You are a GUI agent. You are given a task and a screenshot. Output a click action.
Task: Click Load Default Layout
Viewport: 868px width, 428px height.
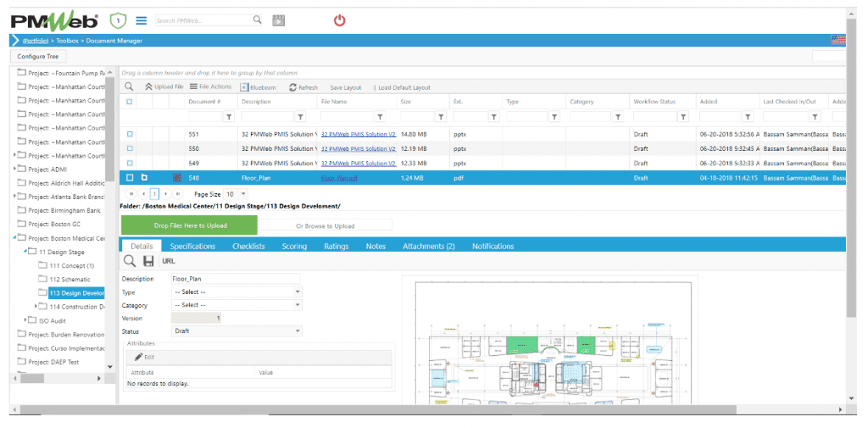pos(404,87)
